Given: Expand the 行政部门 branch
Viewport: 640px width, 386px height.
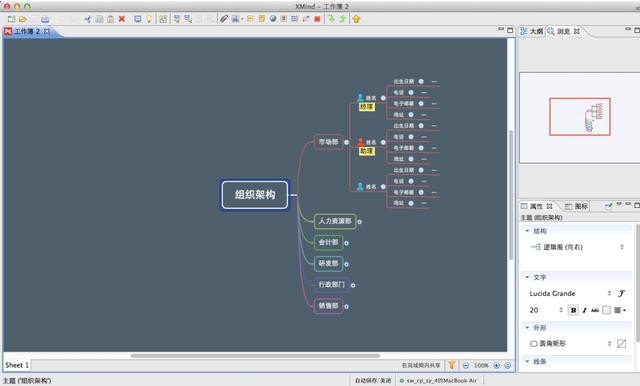Looking at the screenshot, I should tap(353, 285).
